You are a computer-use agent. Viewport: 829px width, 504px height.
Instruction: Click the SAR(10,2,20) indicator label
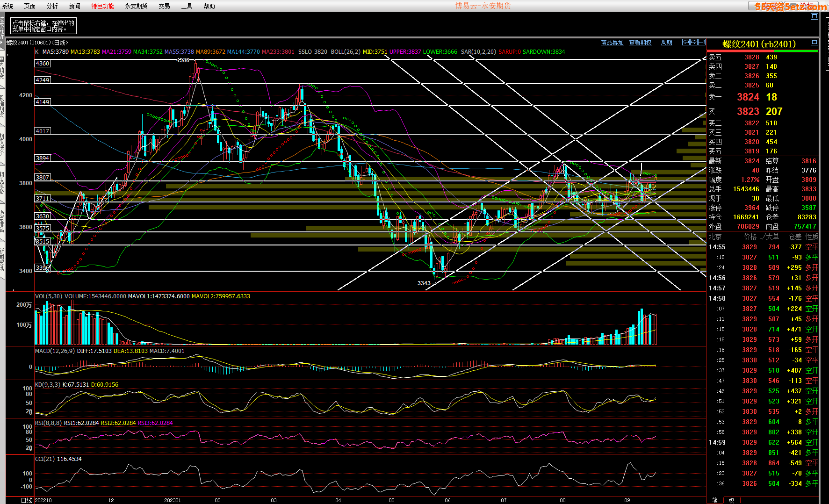point(478,52)
